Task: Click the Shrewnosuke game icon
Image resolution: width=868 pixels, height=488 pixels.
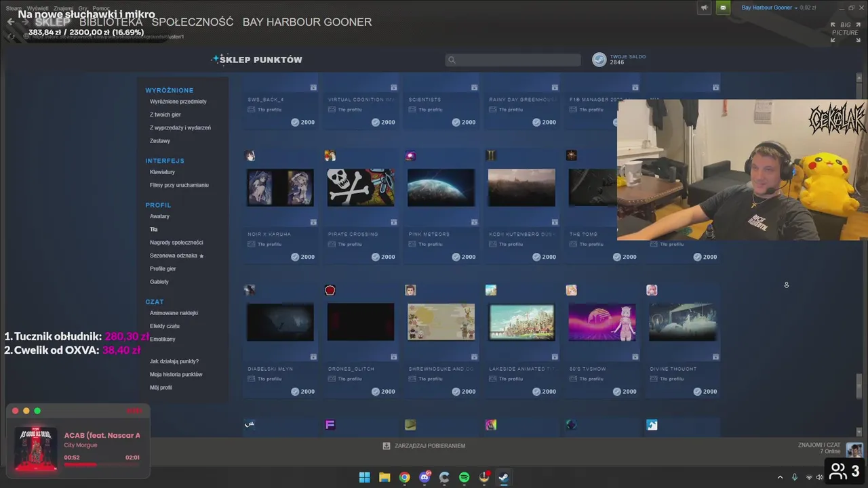Action: click(x=410, y=290)
